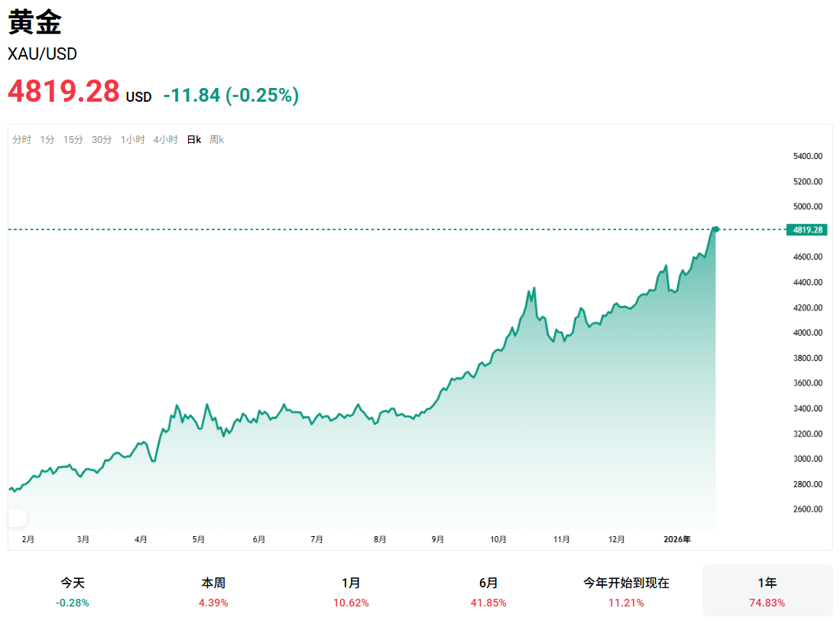Viewport: 840px width, 621px height.
Task: Click the 黄金 chart title
Action: point(35,24)
